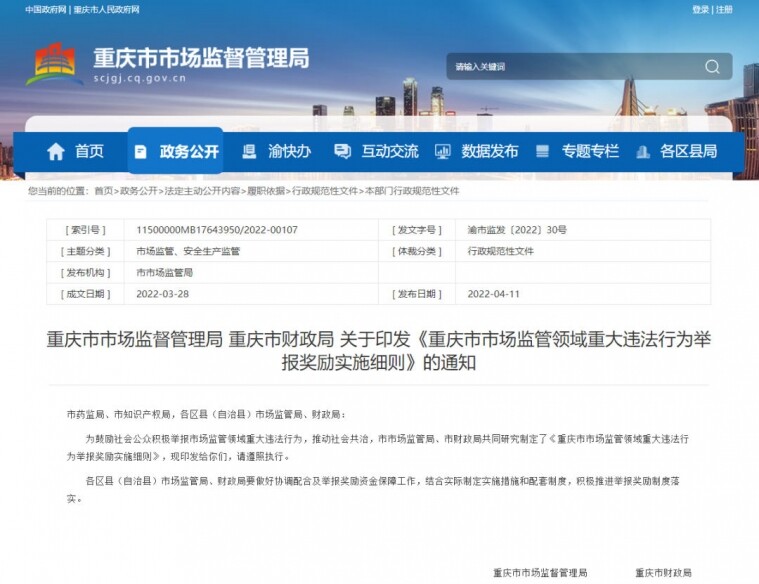Click the building icon beside 各区县局

642,152
